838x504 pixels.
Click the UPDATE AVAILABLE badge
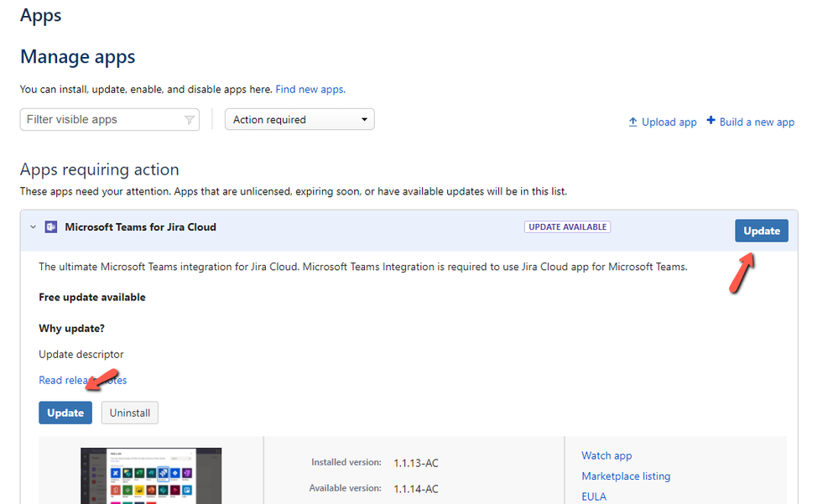[x=568, y=227]
